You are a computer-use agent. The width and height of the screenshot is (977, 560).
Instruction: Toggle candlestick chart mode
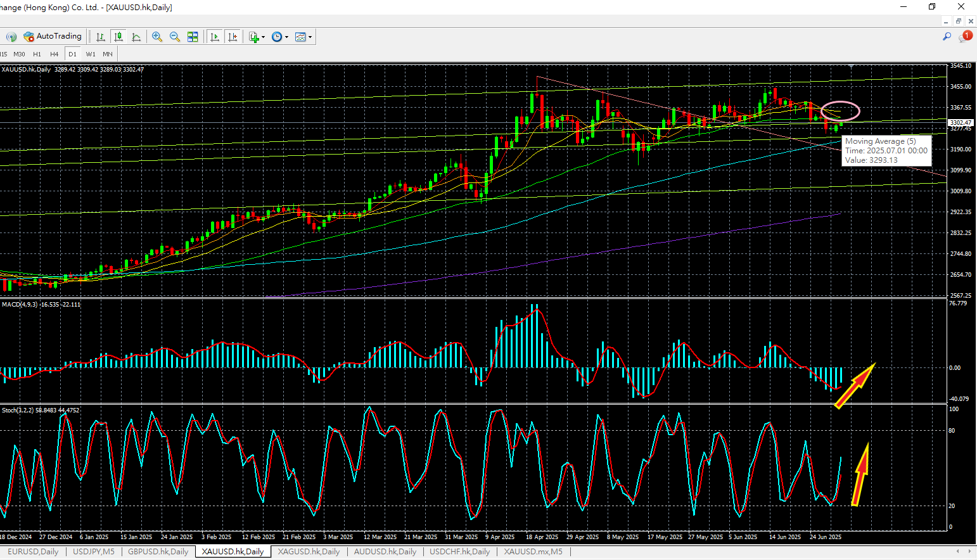pos(118,37)
